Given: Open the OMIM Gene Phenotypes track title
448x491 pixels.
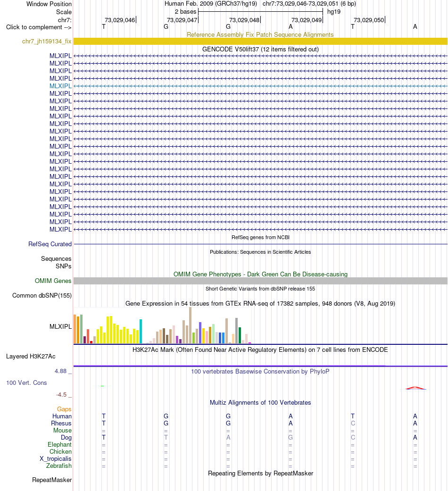Looking at the screenshot, I should click(x=260, y=275).
